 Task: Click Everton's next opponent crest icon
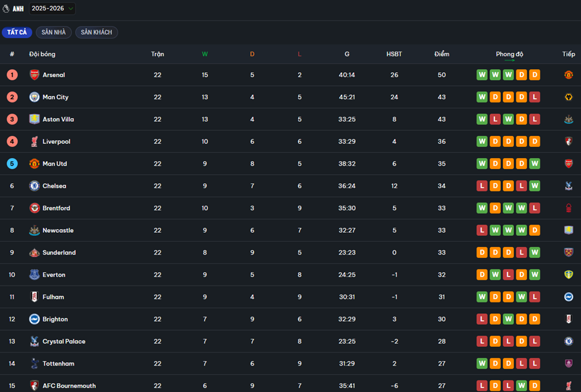568,275
